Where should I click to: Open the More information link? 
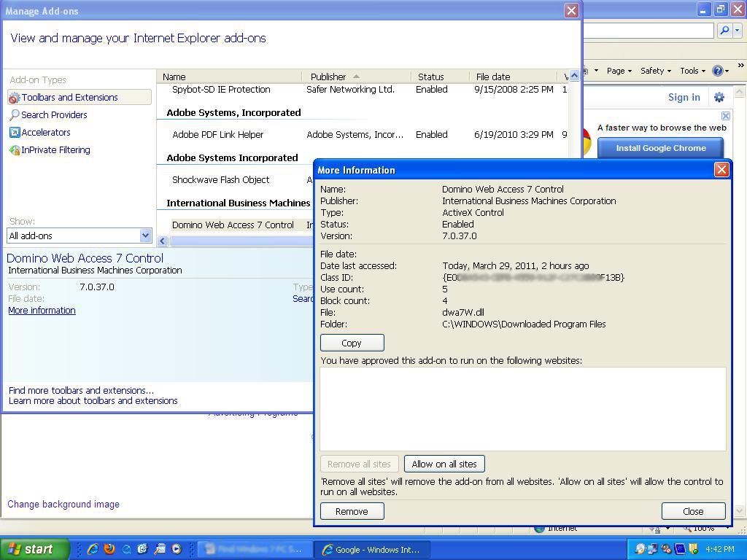(42, 311)
